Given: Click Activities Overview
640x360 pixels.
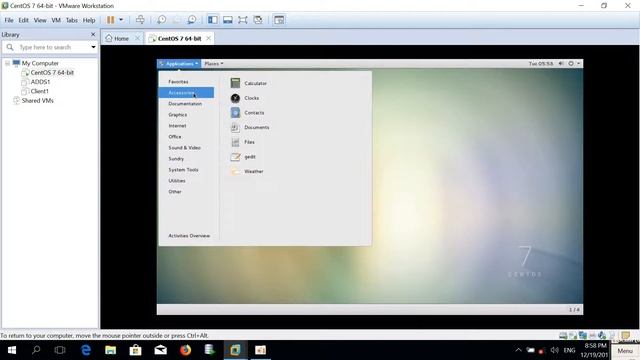Looking at the screenshot, I should 189,236.
